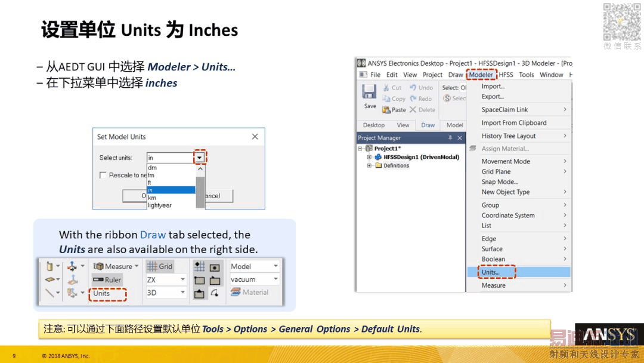Switch to the Desktop ribbon tab
Viewport: 644px width, 363px height.
coord(374,125)
